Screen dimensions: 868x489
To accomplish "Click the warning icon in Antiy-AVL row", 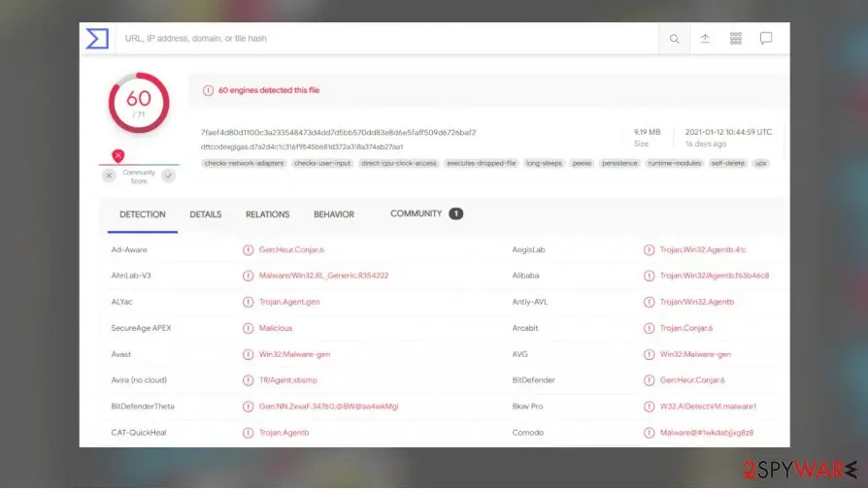I will click(x=649, y=302).
